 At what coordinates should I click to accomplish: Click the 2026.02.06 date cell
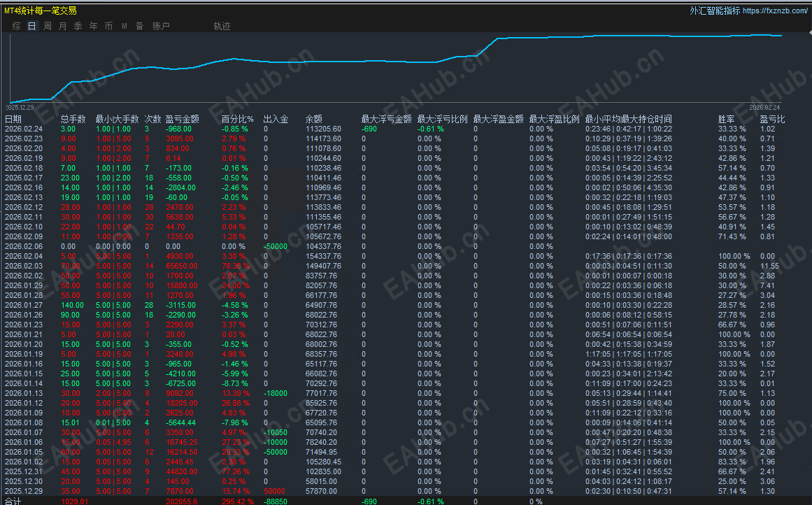tap(24, 246)
